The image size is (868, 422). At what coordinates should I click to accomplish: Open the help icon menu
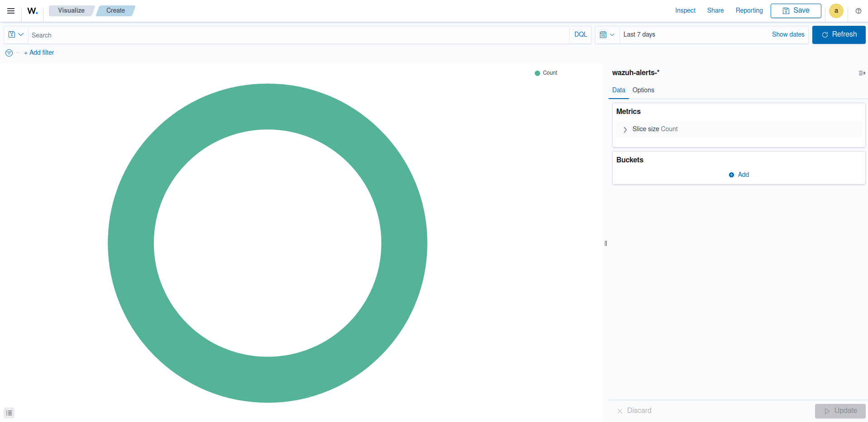pos(858,11)
